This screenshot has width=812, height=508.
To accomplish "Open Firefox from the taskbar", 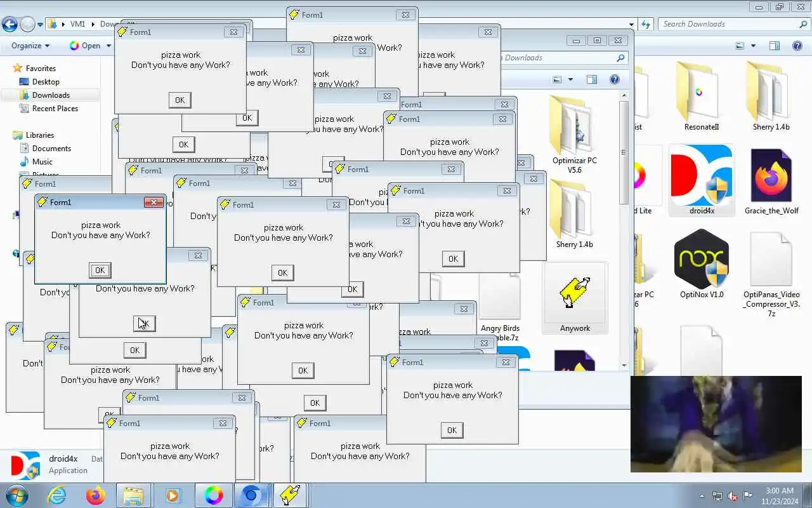I will tap(95, 495).
